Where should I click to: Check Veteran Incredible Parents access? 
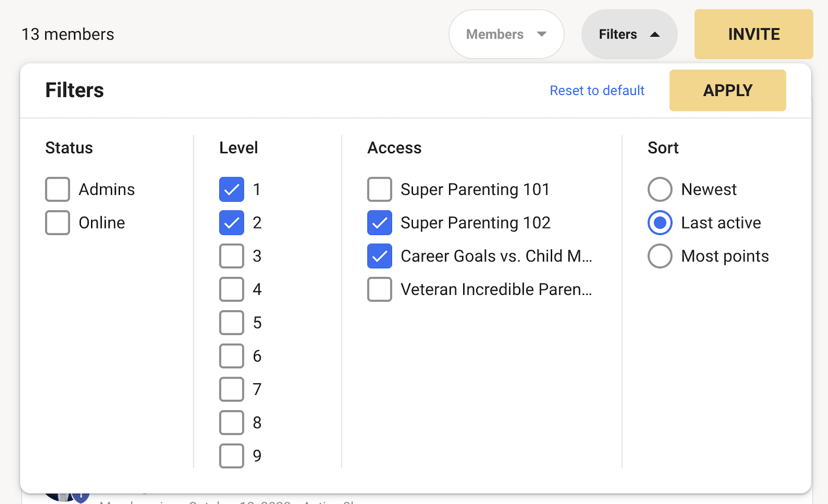pyautogui.click(x=379, y=289)
